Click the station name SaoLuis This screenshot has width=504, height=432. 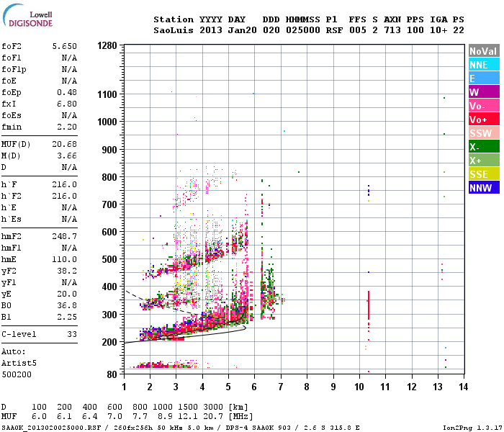coord(174,30)
